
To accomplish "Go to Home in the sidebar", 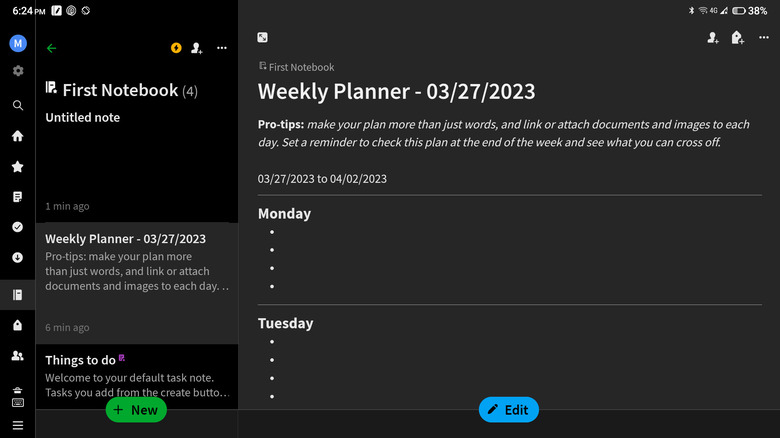I will (x=18, y=136).
